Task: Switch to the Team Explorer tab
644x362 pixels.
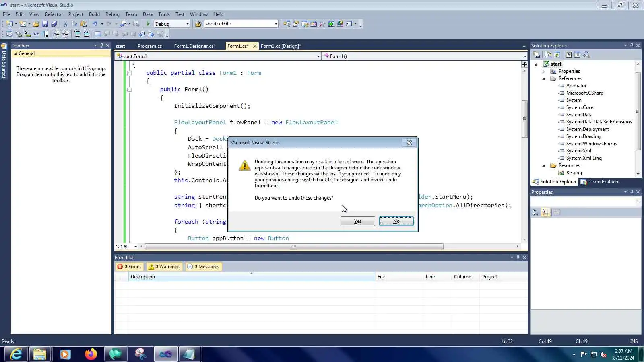Action: pyautogui.click(x=600, y=182)
